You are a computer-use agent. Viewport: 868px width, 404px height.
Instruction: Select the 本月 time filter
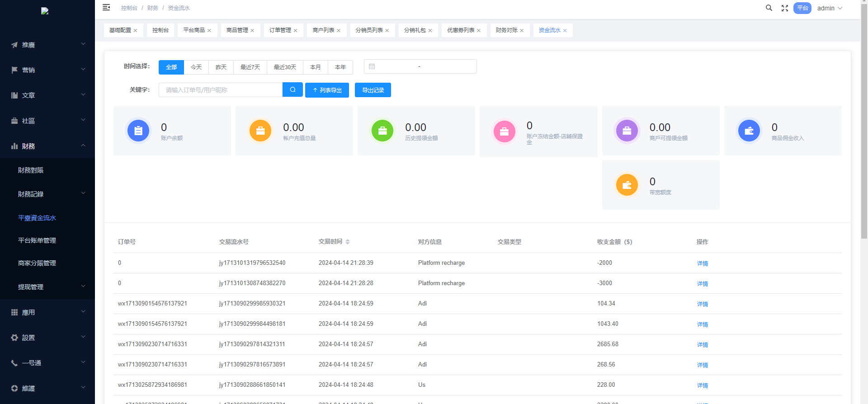coord(315,67)
